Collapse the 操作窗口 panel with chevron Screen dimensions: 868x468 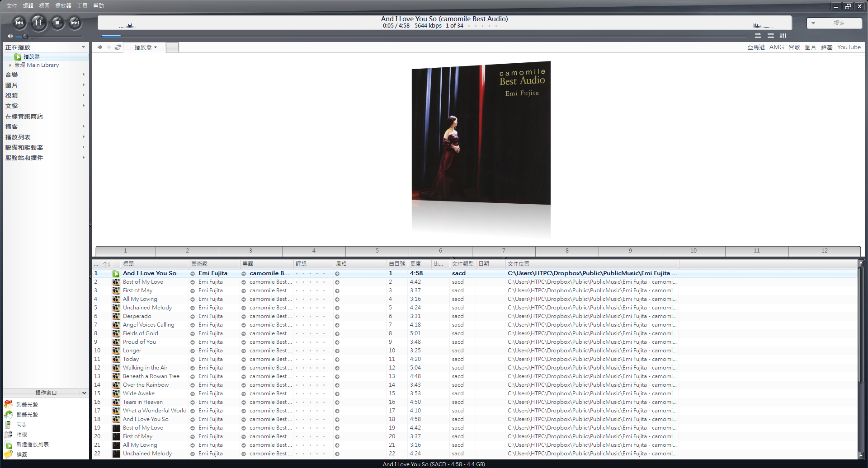tap(84, 393)
